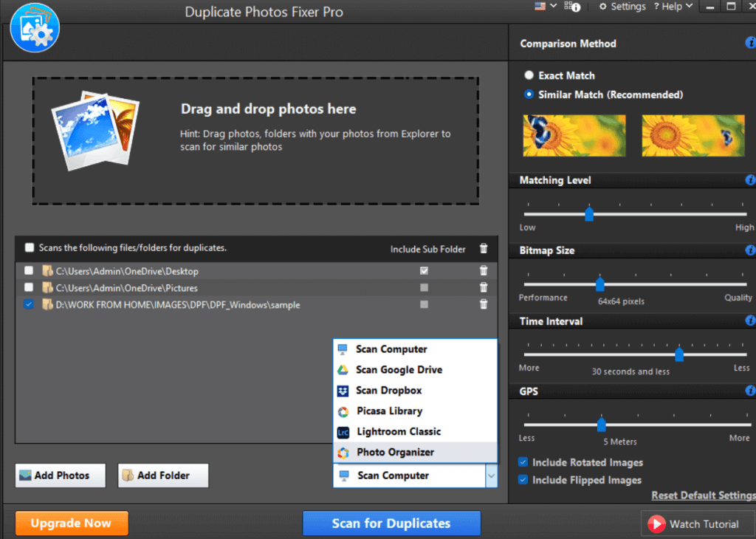Toggle the select-all folders checkbox in header
The height and width of the screenshot is (539, 756).
click(30, 247)
